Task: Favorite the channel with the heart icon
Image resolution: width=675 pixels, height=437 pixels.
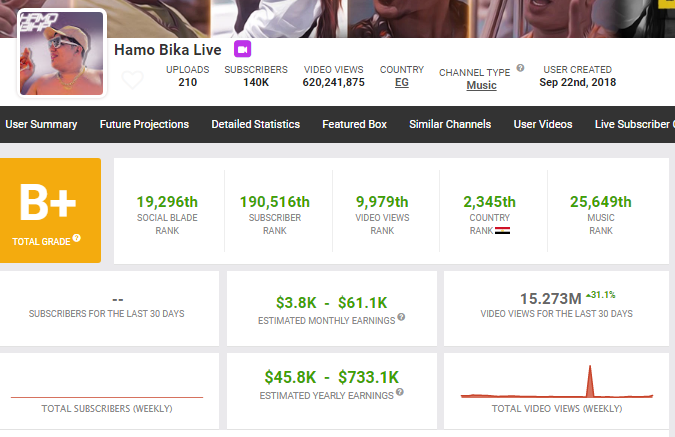Action: tap(132, 79)
